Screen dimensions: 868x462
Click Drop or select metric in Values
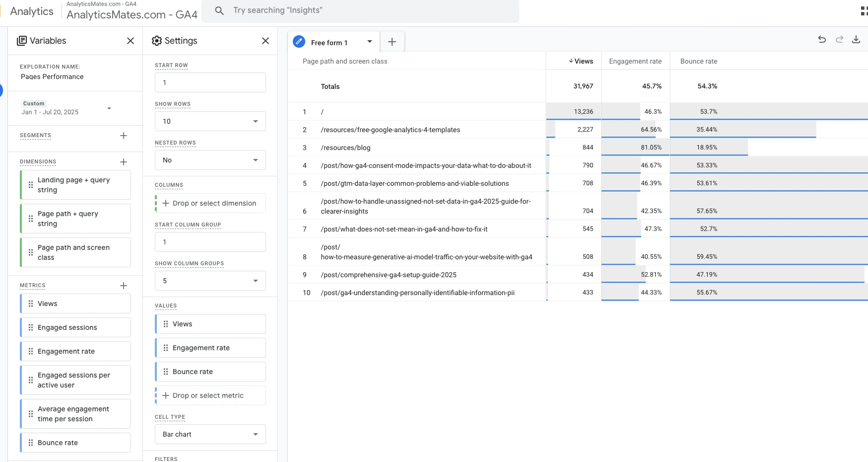tap(210, 395)
